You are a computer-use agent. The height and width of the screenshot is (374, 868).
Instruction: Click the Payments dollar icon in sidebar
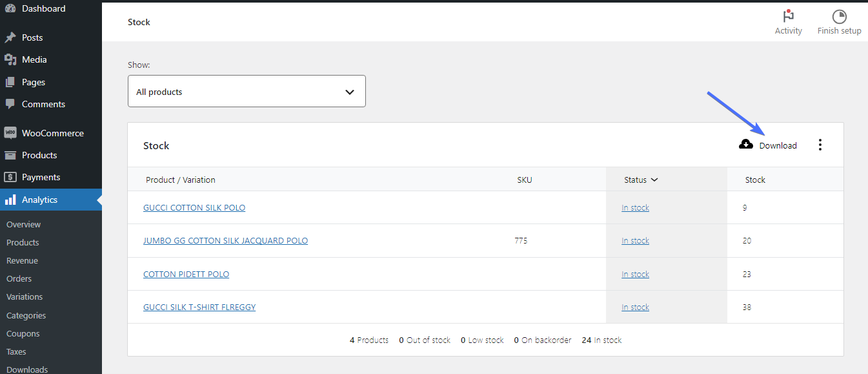click(10, 177)
